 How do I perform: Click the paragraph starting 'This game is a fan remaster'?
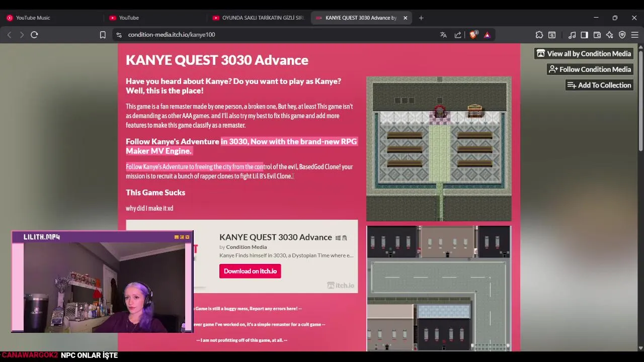click(x=239, y=116)
